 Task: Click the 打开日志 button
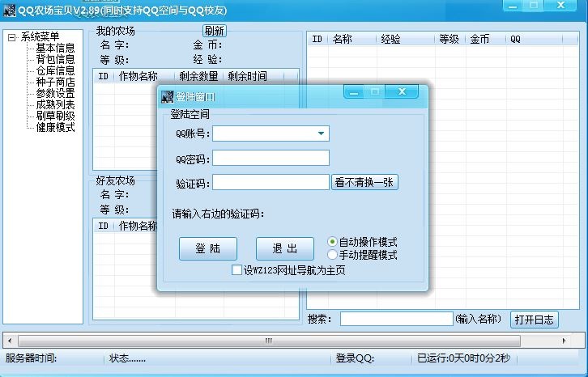pyautogui.click(x=535, y=320)
